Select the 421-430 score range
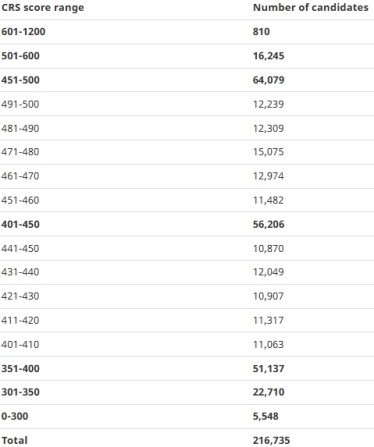The height and width of the screenshot is (447, 374). [x=20, y=296]
